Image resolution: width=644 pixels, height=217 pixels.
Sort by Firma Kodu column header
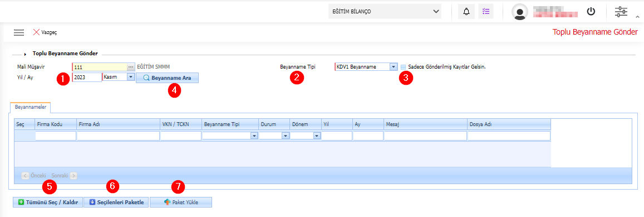coord(56,124)
